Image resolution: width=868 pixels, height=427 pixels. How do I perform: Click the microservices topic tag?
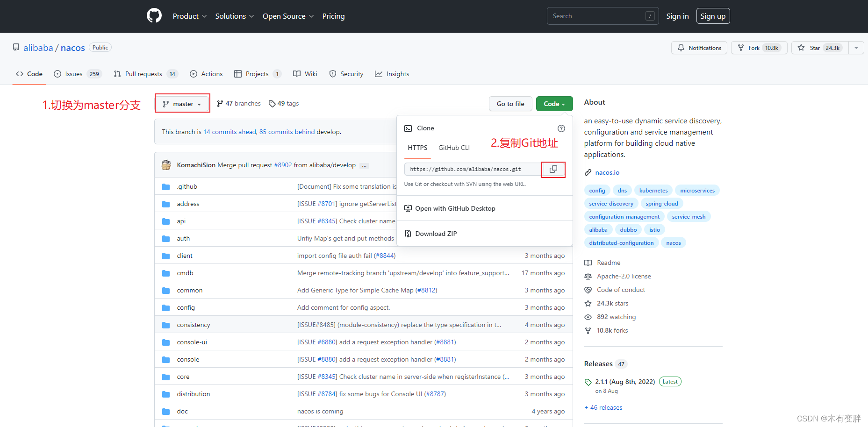pyautogui.click(x=697, y=191)
